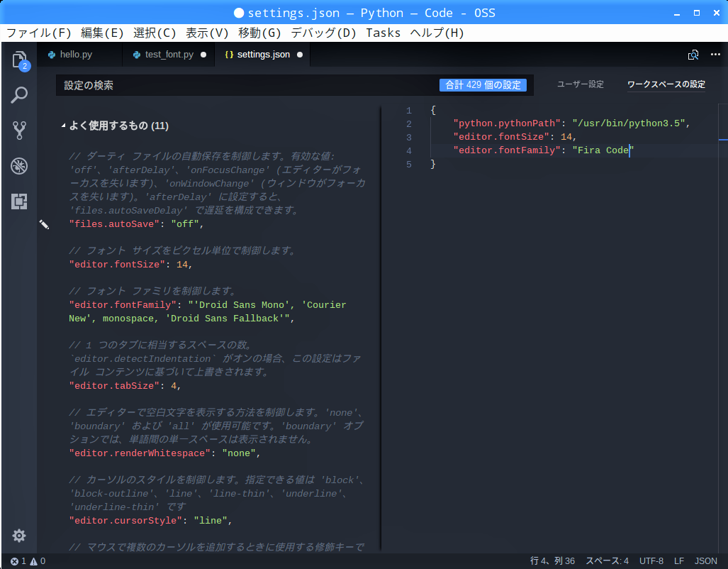Select ワークスペースの設定 settings

[x=666, y=84]
